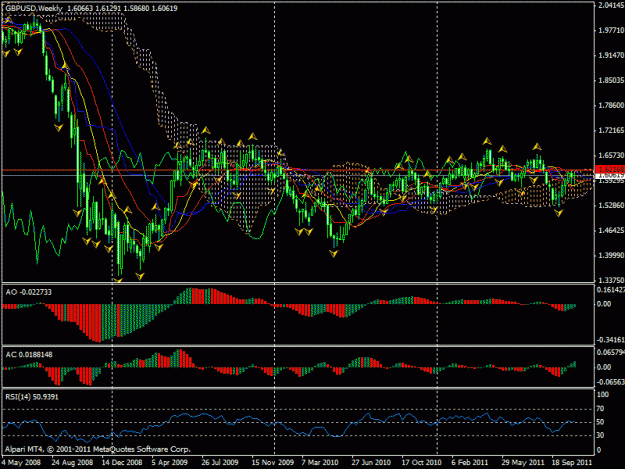625x469 pixels.
Task: Click the 1.97710 price axis value
Action: point(611,31)
